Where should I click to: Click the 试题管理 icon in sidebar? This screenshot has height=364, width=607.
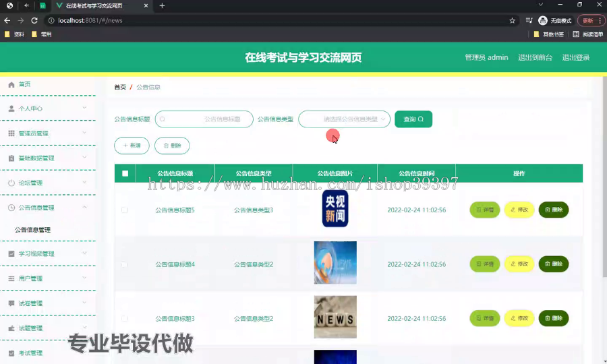point(11,328)
